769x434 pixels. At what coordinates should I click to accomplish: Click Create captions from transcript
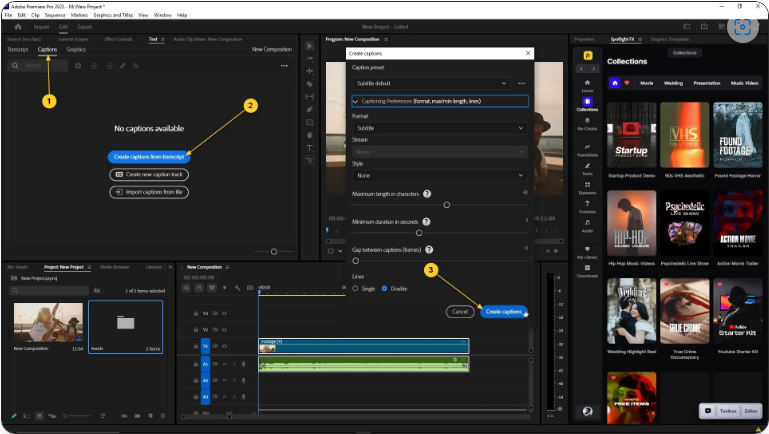click(149, 157)
